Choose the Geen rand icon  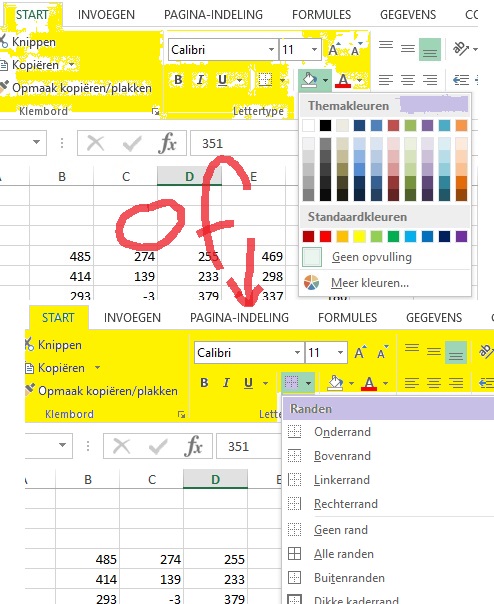294,530
